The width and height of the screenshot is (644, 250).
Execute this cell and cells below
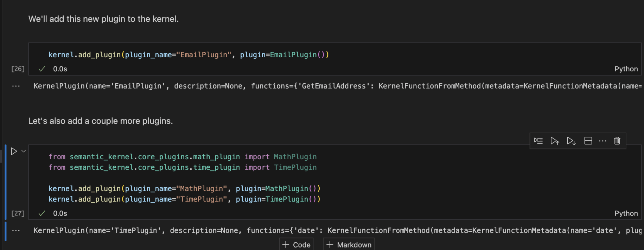click(571, 141)
